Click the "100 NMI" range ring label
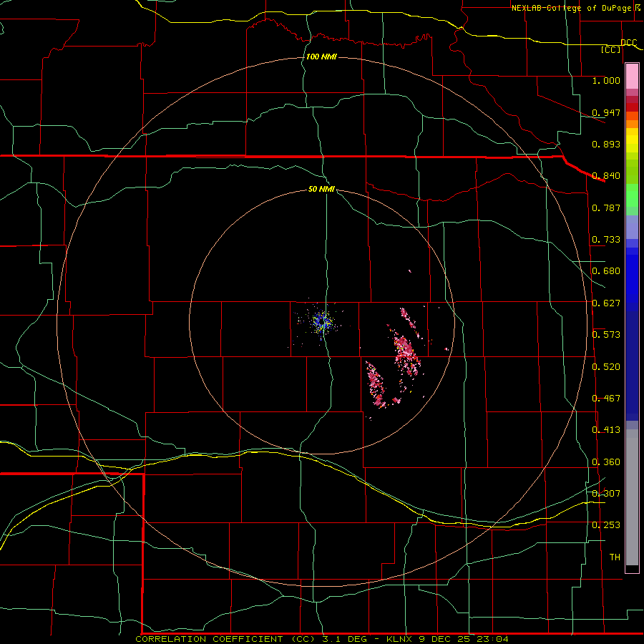Viewport: 644px width, 644px height. (x=321, y=57)
